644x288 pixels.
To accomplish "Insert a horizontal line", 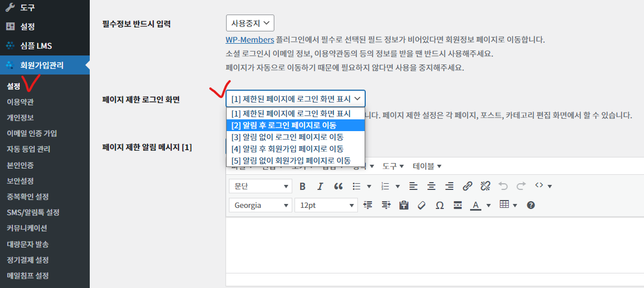I will coord(458,205).
